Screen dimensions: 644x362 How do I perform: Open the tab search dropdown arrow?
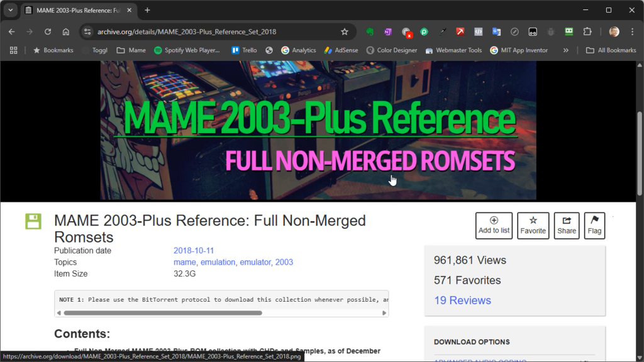11,10
